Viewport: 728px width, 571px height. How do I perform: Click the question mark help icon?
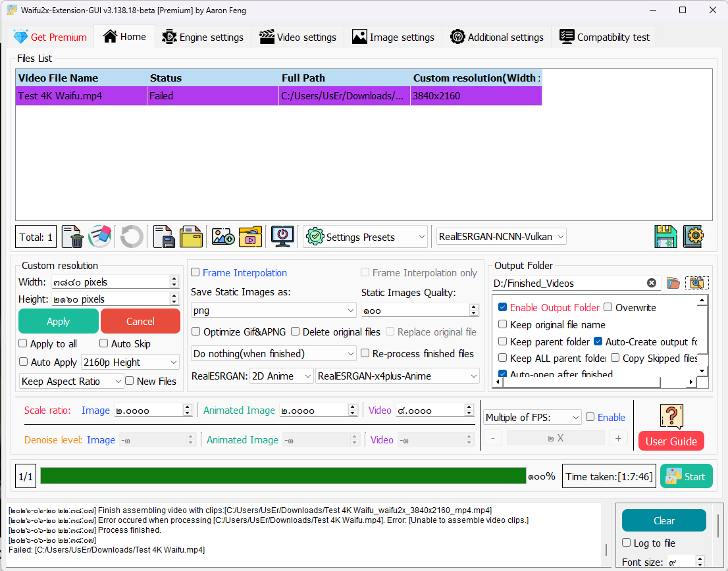(x=671, y=416)
